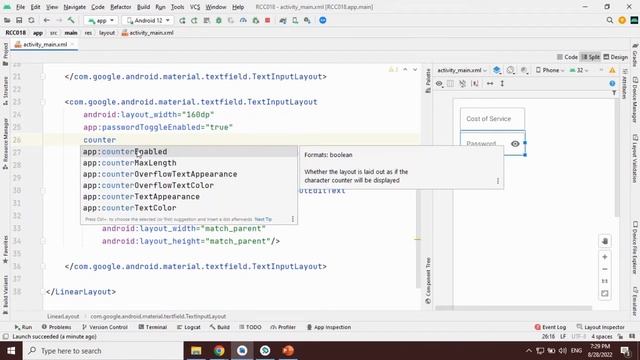Click the Sync/reload toolbar icon

coord(31,20)
